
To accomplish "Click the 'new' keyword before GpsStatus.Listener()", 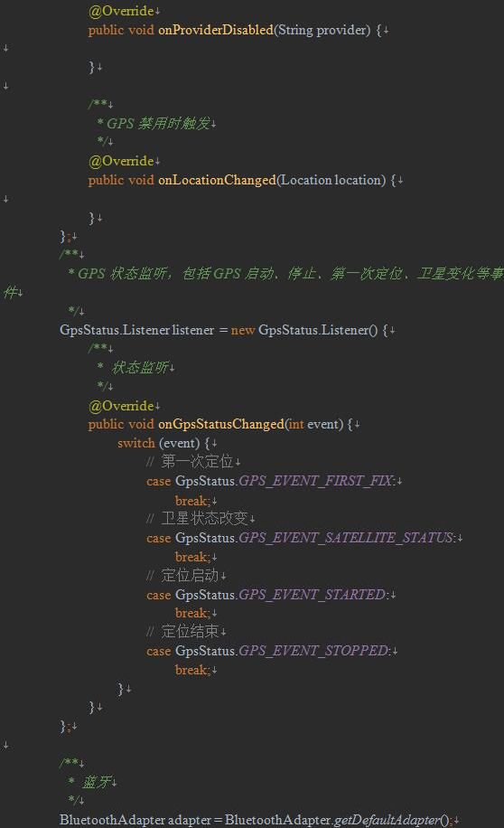I will tap(243, 331).
